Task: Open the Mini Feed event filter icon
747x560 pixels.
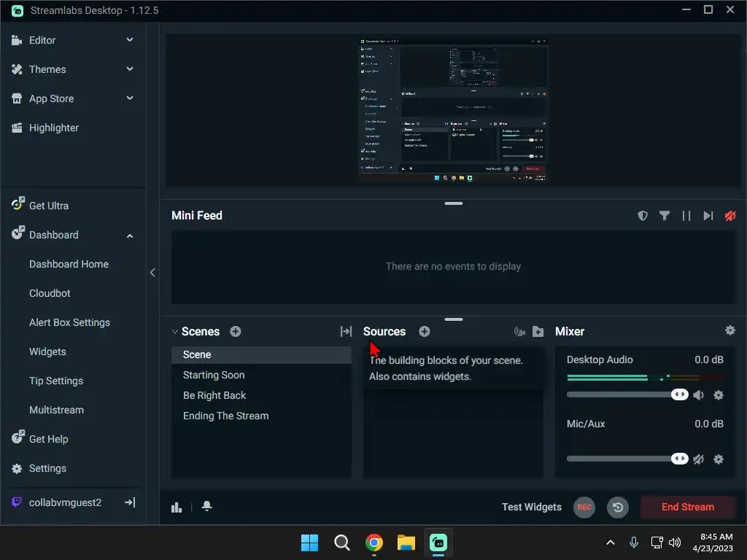Action: click(x=664, y=216)
